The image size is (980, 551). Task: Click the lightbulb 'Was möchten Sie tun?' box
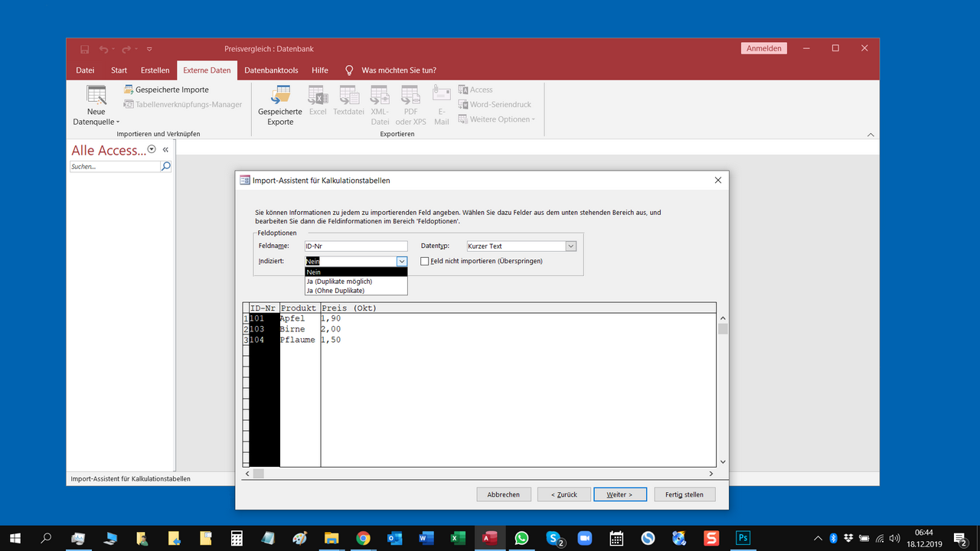coord(391,70)
